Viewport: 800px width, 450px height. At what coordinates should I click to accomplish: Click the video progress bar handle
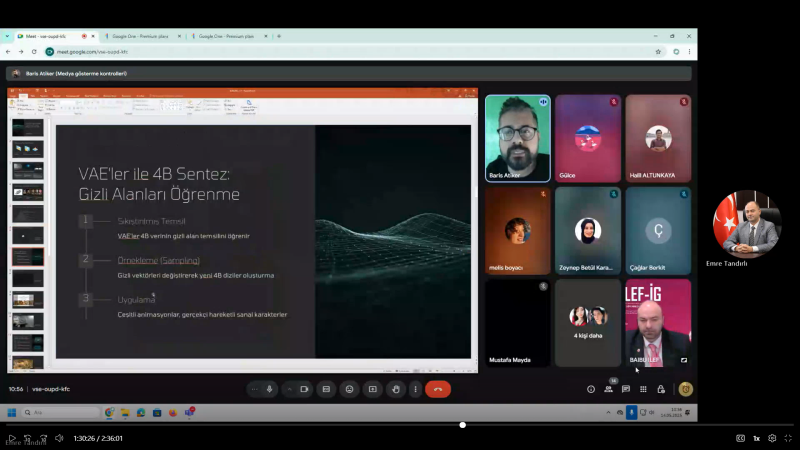pyautogui.click(x=462, y=425)
